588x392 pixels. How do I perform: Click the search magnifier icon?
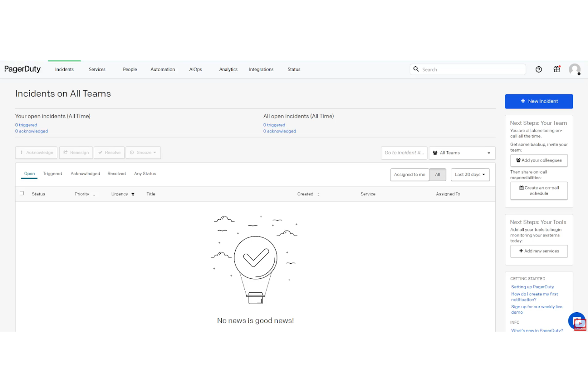tap(416, 69)
